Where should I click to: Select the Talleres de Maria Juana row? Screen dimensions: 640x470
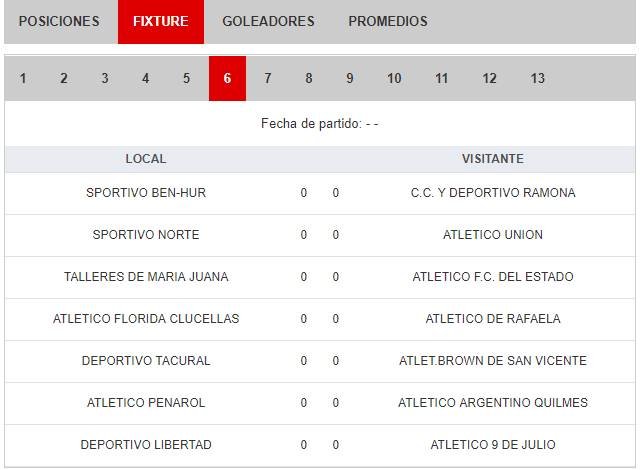tap(146, 277)
